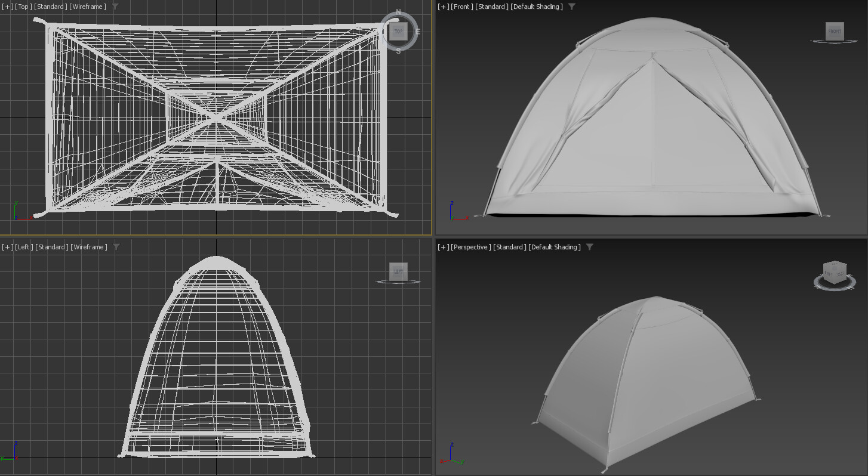The width and height of the screenshot is (868, 476).
Task: Click the filter funnel icon in the Left viewport
Action: (x=117, y=246)
